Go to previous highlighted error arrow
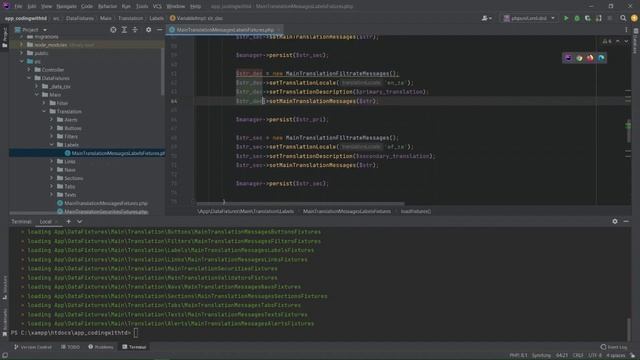Image resolution: width=640 pixels, height=360 pixels. [618, 41]
